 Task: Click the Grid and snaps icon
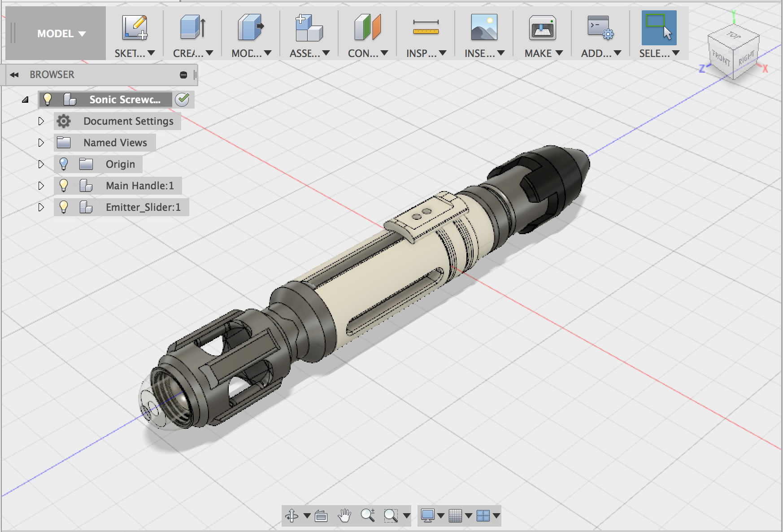point(455,516)
